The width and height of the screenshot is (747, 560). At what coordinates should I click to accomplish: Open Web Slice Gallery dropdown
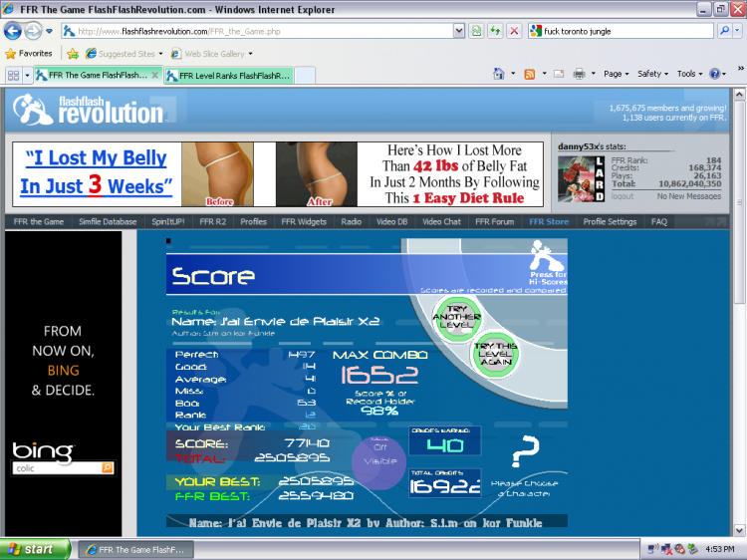pos(212,54)
